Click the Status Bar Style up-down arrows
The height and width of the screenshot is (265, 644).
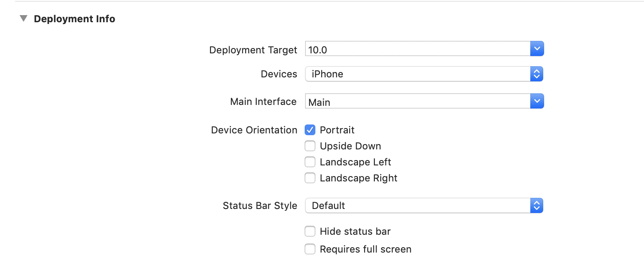[537, 205]
